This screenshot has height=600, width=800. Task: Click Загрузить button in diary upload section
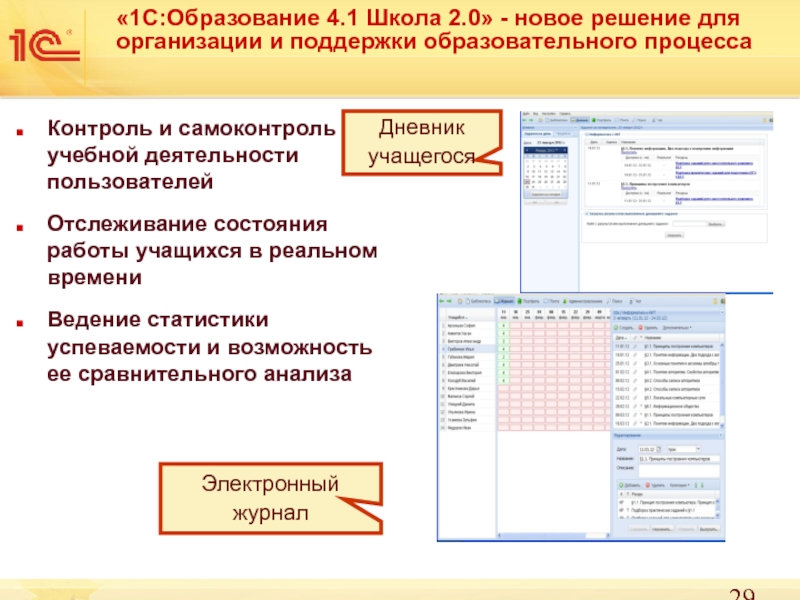674,235
